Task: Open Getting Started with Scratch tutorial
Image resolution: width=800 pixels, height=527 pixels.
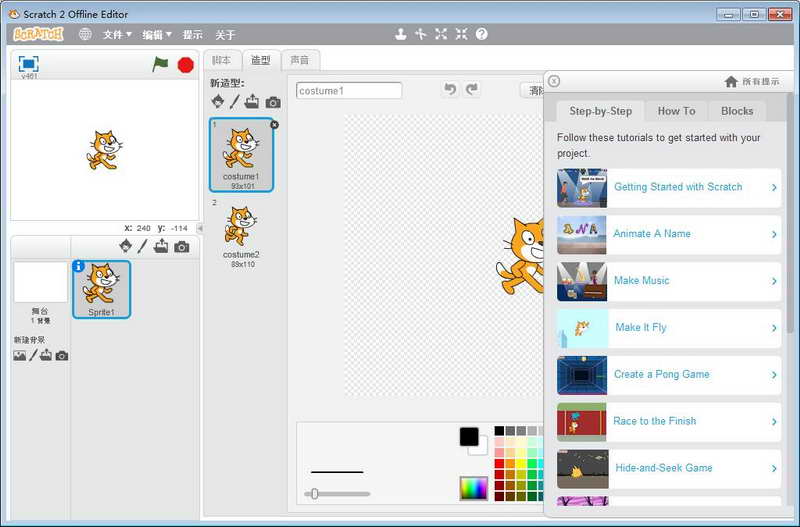Action: tap(669, 188)
